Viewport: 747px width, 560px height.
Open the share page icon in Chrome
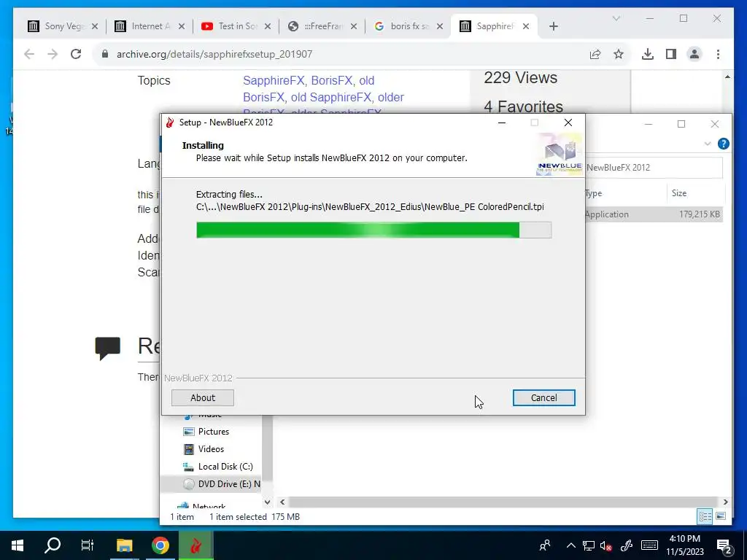[x=595, y=54]
